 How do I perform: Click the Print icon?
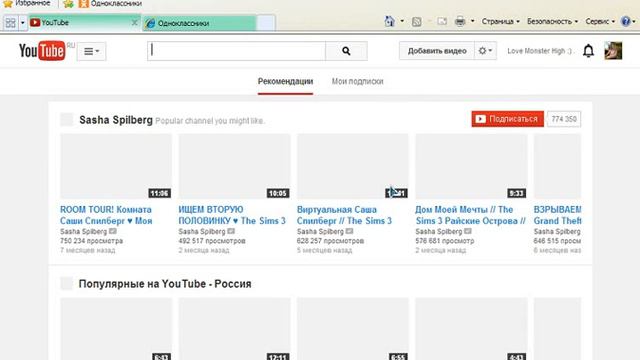coord(460,21)
